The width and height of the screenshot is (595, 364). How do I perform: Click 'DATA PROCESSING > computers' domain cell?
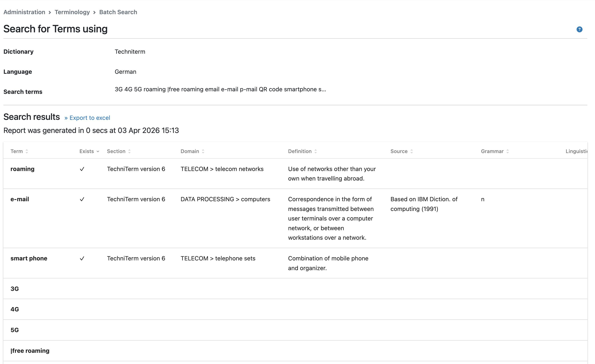tap(225, 199)
